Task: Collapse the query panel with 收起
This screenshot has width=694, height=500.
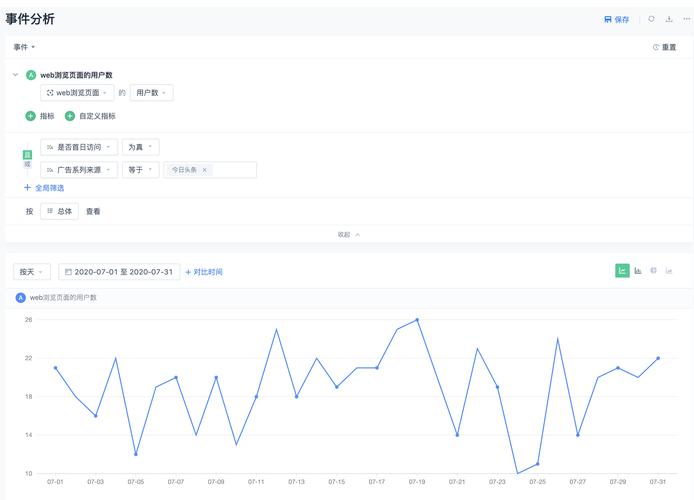Action: coord(348,234)
